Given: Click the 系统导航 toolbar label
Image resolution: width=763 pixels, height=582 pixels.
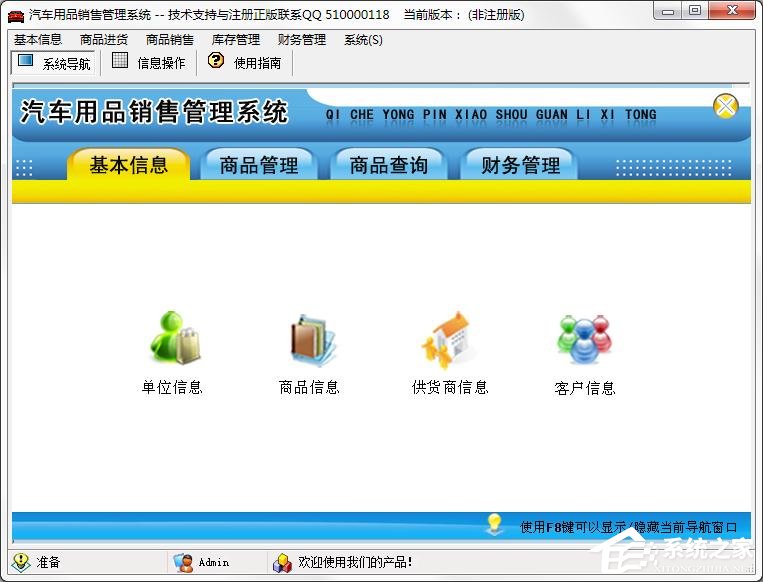Looking at the screenshot, I should pos(67,63).
